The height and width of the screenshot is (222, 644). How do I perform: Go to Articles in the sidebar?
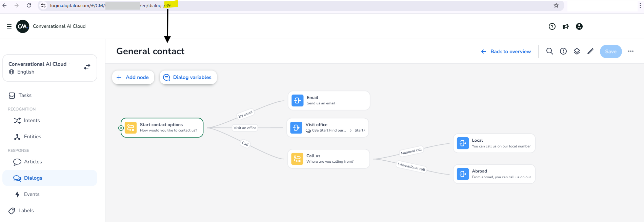pyautogui.click(x=33, y=162)
